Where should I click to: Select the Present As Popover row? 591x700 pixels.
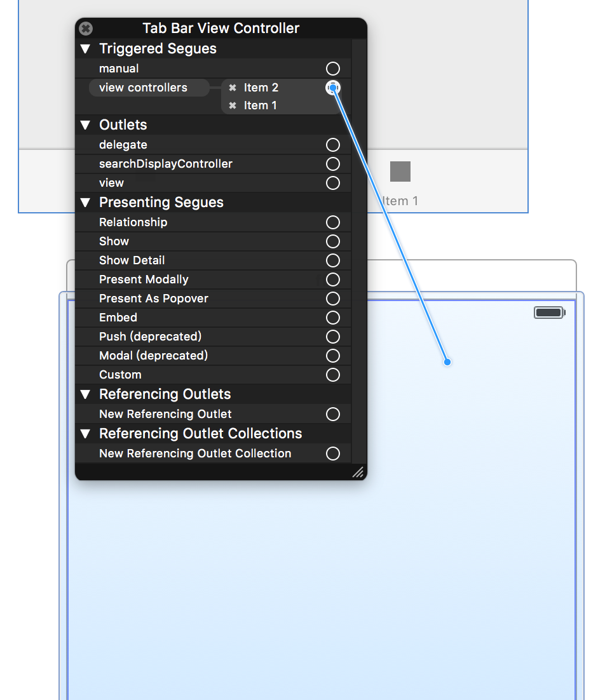pyautogui.click(x=154, y=299)
